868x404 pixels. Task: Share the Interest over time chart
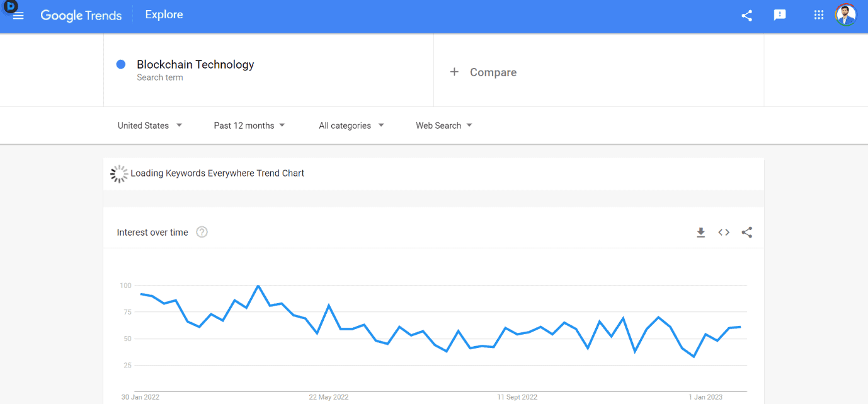(747, 233)
